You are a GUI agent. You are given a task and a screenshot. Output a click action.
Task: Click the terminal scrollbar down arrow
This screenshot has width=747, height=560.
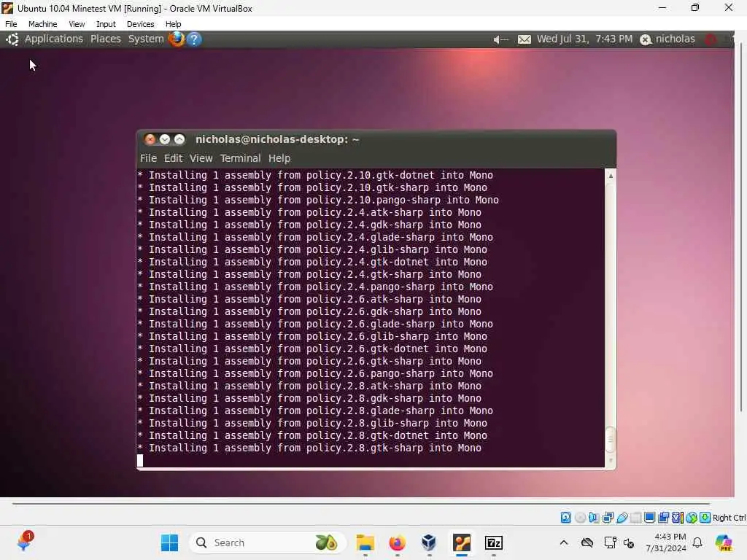611,461
